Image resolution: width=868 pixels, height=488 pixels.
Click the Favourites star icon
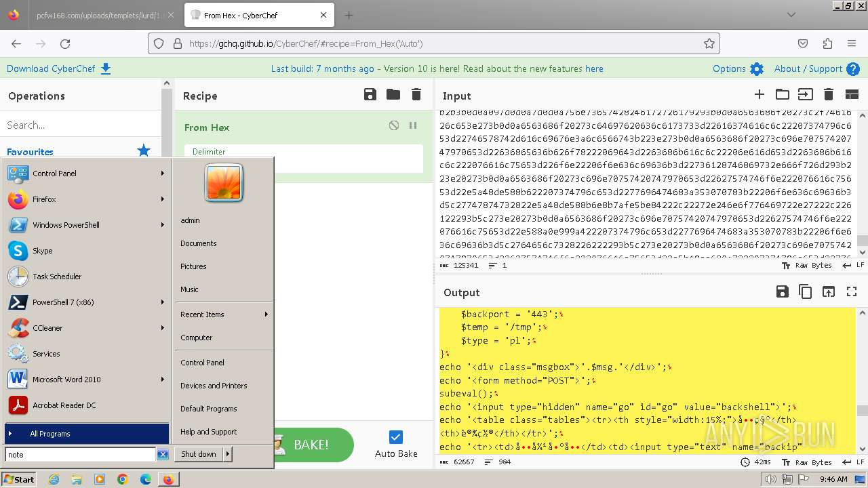[144, 150]
